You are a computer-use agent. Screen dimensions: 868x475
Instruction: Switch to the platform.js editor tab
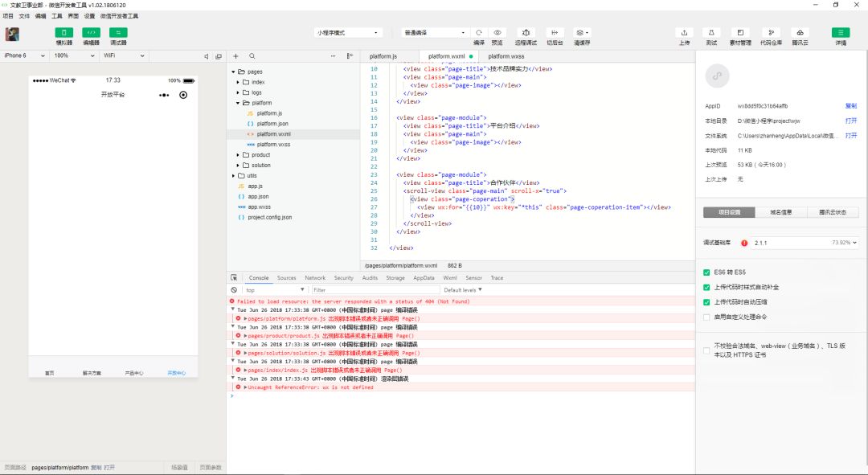coord(383,56)
